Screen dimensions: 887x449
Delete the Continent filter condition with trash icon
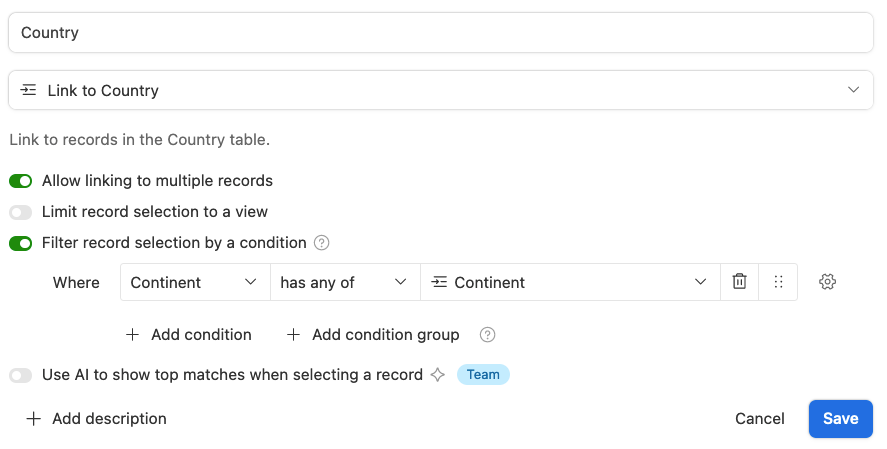(739, 282)
